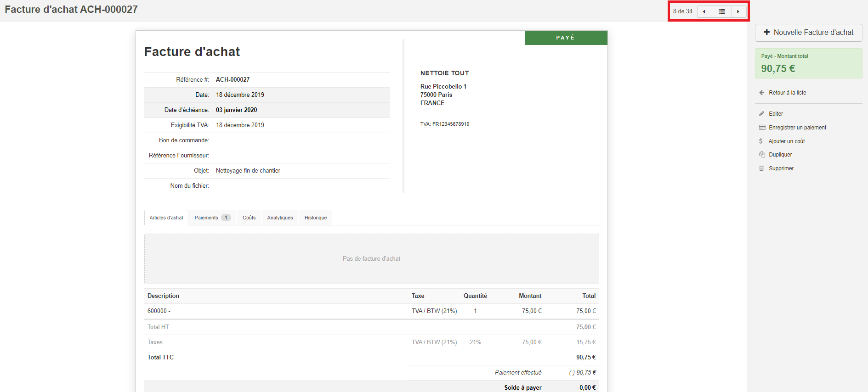Click the Supprimer link

tap(781, 168)
